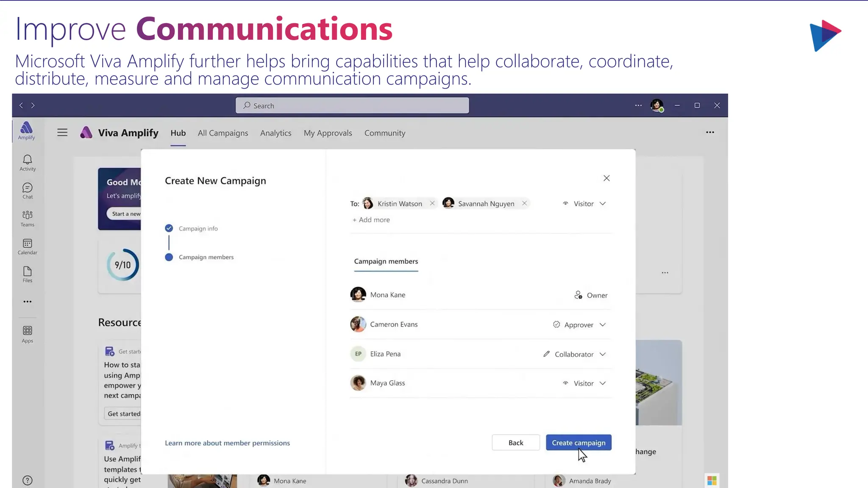Open the Community tab
The image size is (868, 488).
tap(385, 133)
